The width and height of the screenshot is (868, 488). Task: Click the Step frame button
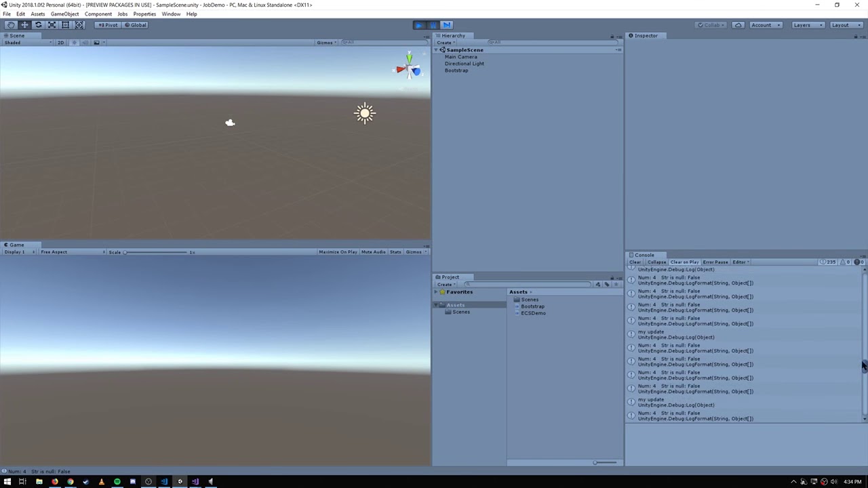tap(447, 25)
